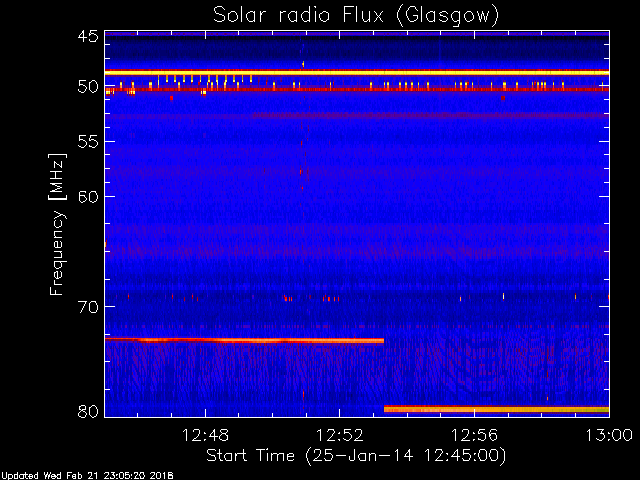Click the 13:00 time tick label
This screenshot has width=640, height=480.
tap(609, 435)
